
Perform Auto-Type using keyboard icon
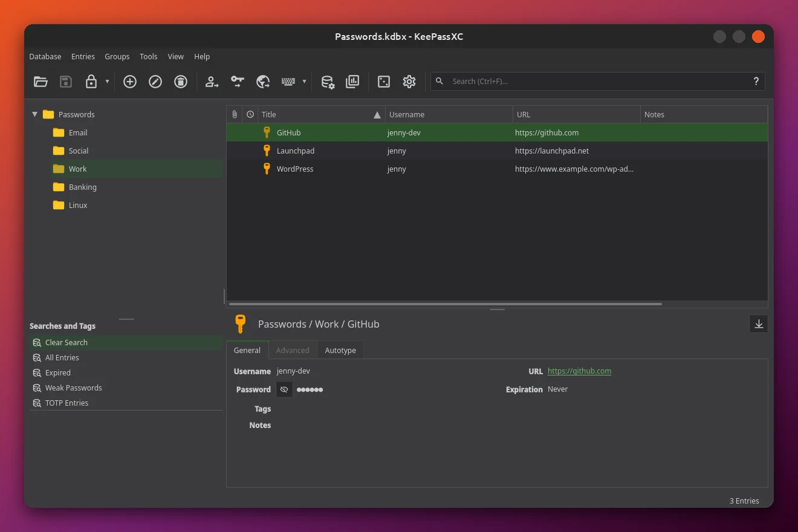pyautogui.click(x=288, y=82)
